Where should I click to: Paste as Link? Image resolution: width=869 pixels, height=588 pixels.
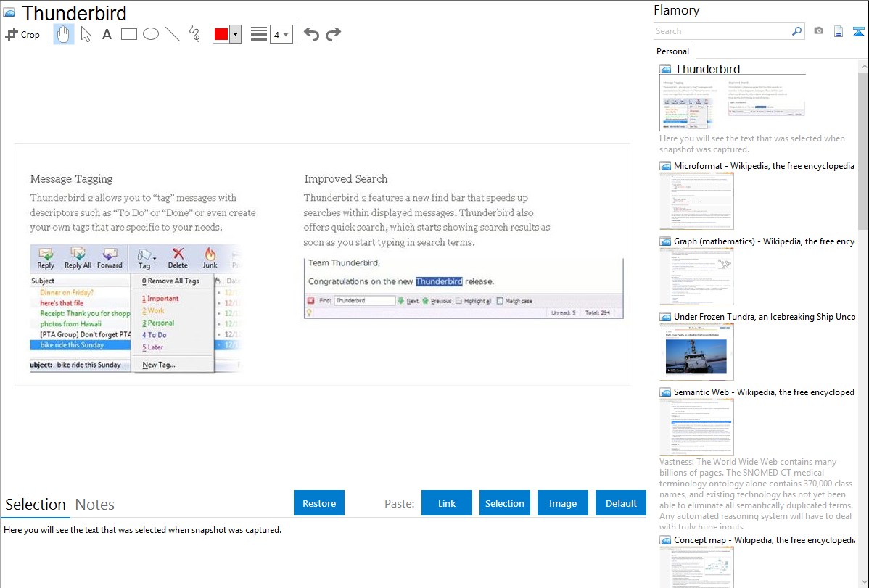pos(447,503)
